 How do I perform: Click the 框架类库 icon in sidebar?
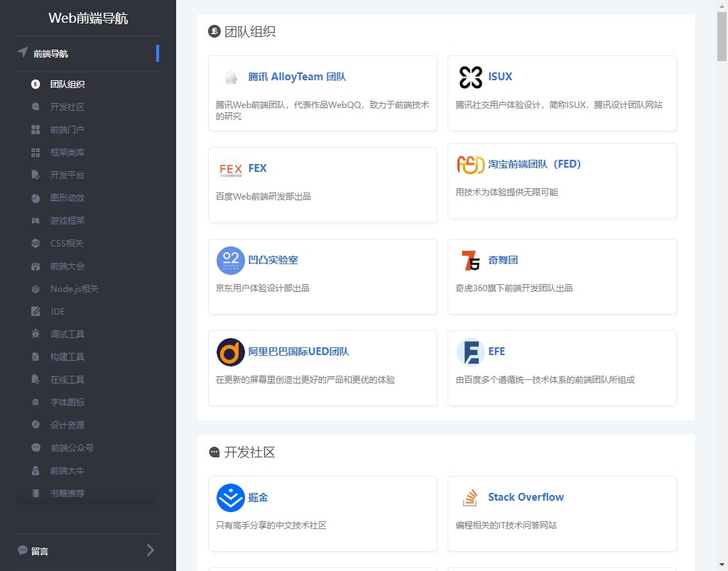tap(36, 152)
